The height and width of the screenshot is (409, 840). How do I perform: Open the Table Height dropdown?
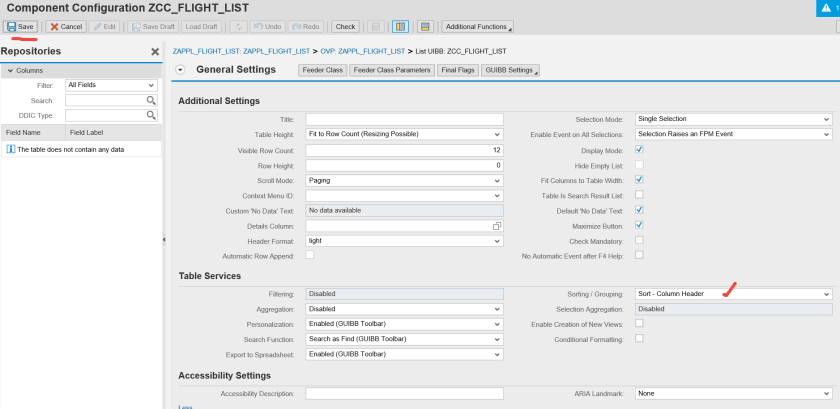pyautogui.click(x=497, y=134)
